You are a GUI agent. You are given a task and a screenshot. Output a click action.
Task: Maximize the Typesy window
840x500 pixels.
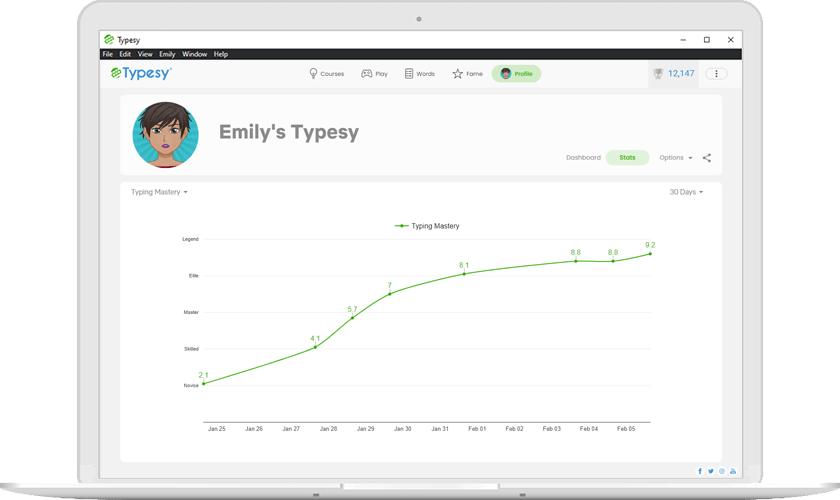click(x=707, y=40)
